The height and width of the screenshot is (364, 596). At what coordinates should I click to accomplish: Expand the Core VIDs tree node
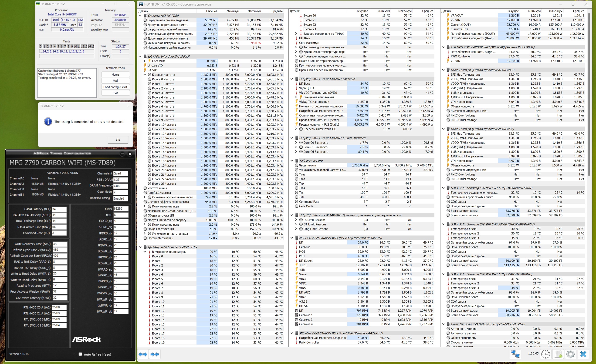pyautogui.click(x=145, y=61)
